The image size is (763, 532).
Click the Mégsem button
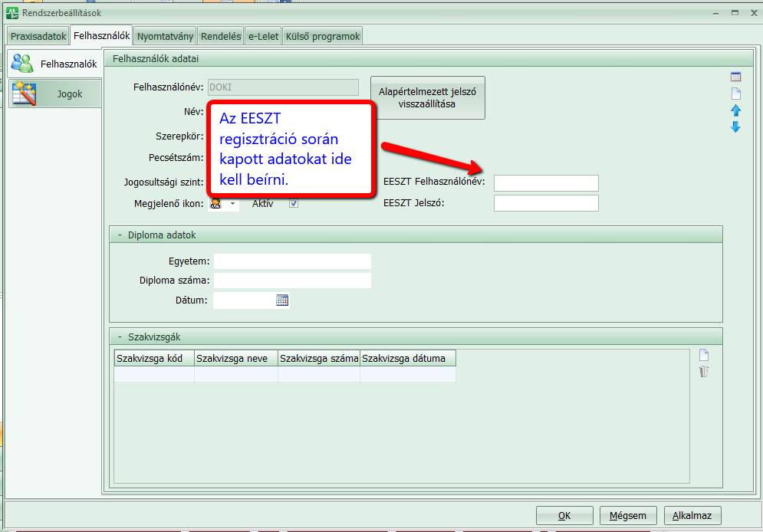pyautogui.click(x=628, y=516)
